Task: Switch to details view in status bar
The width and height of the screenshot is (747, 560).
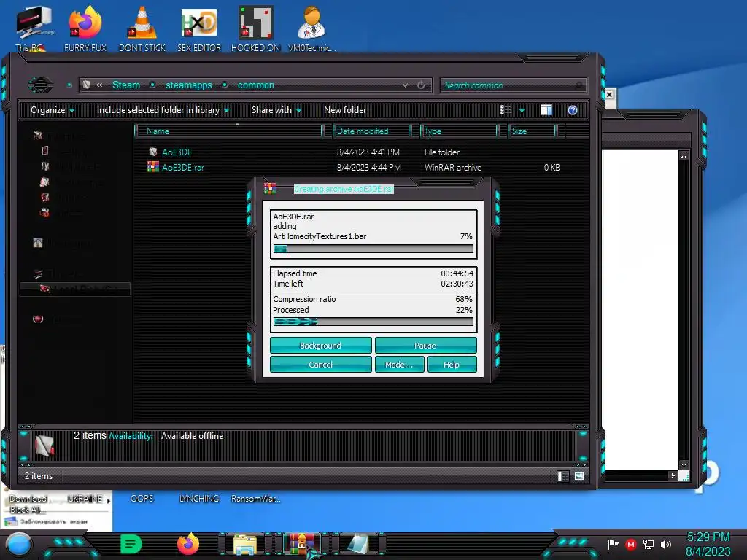Action: pos(562,476)
